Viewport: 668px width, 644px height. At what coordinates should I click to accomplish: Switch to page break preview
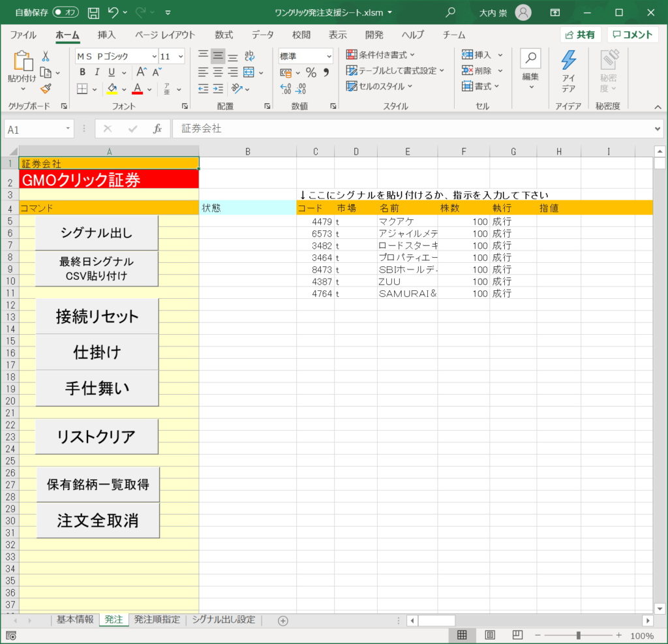click(x=517, y=635)
